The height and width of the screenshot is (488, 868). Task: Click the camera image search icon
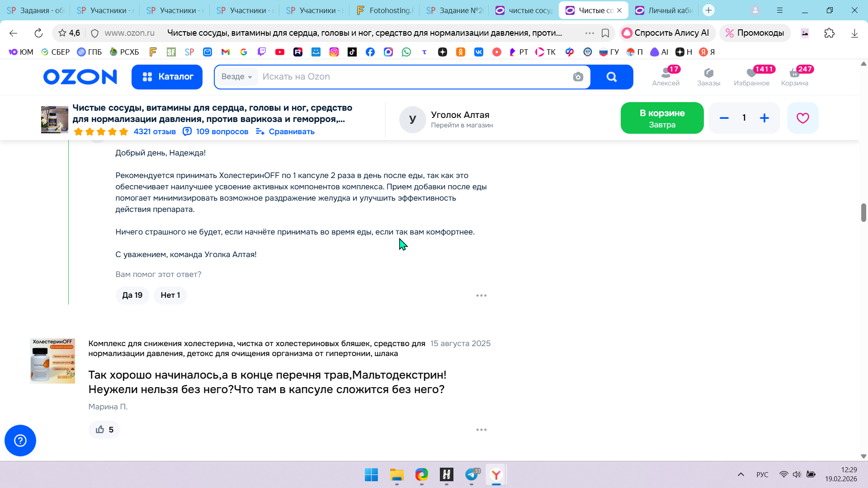[x=578, y=77]
